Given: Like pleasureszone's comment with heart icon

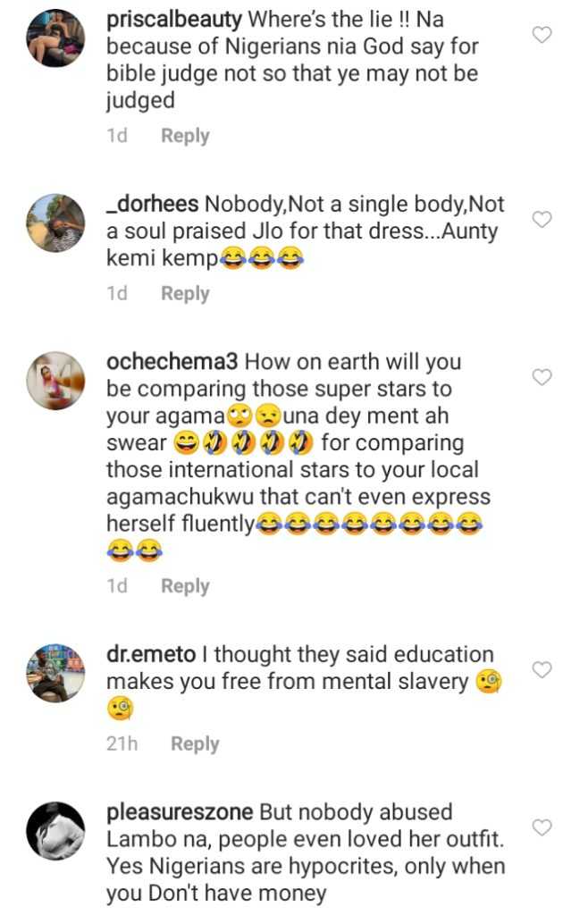Looking at the screenshot, I should [x=542, y=827].
